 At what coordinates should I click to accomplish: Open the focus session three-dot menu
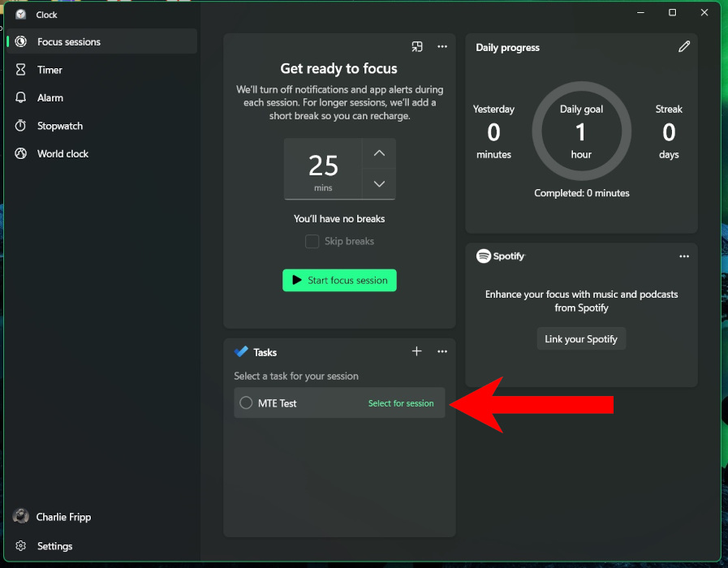(442, 47)
